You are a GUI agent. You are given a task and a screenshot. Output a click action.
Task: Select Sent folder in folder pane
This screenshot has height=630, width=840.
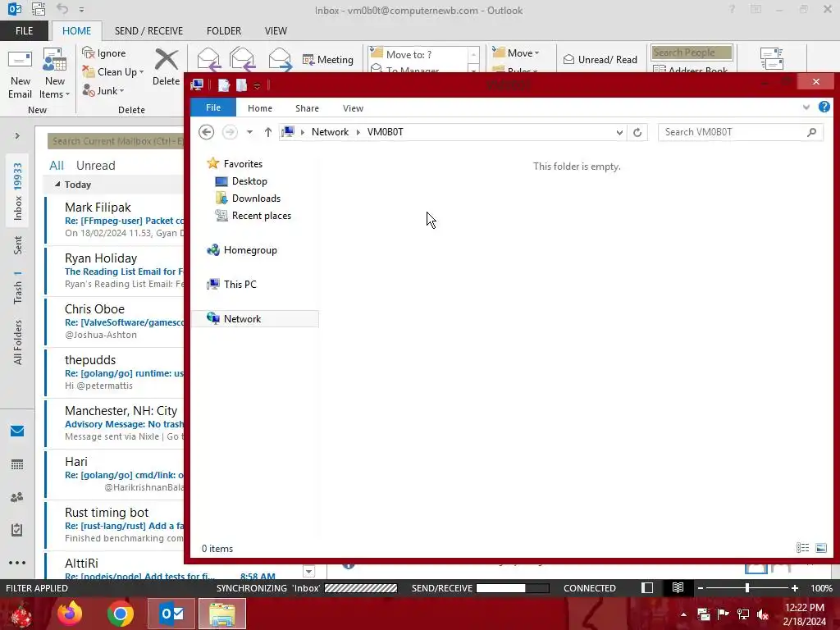pyautogui.click(x=18, y=244)
